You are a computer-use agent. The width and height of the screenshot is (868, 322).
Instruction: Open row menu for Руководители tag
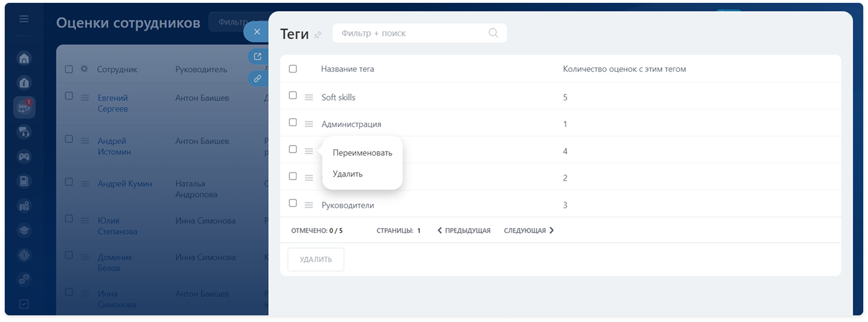point(309,205)
